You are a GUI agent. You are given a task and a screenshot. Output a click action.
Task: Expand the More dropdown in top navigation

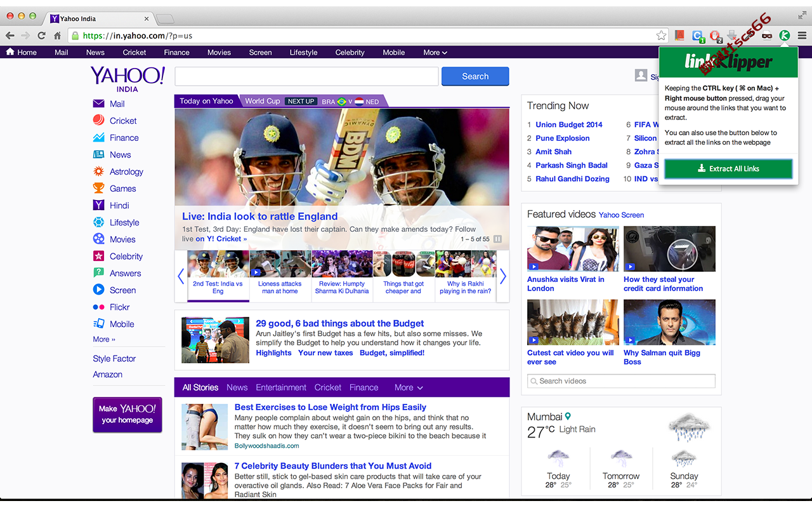tap(435, 53)
